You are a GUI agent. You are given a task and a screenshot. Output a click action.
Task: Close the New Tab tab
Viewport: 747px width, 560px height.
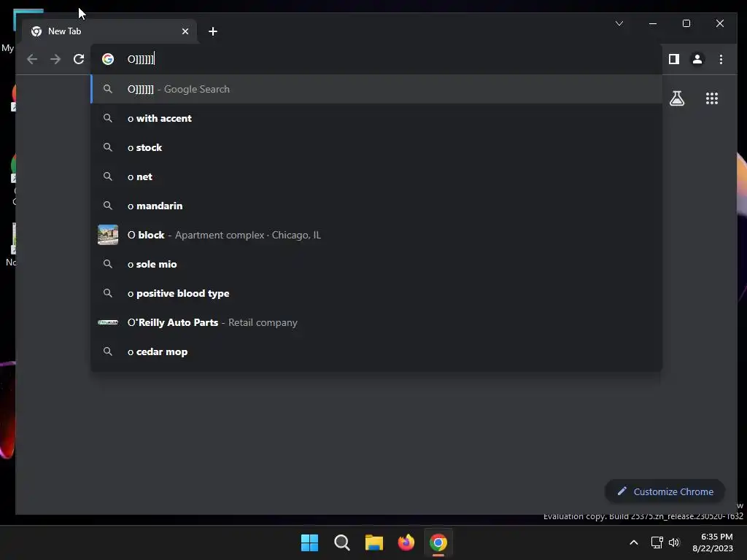(x=185, y=31)
